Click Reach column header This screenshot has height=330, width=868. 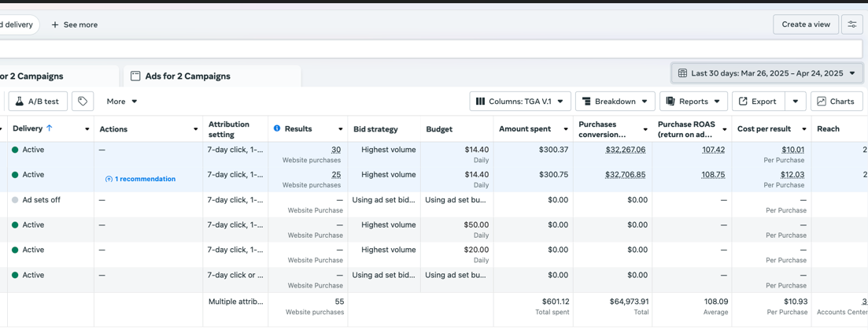(828, 129)
